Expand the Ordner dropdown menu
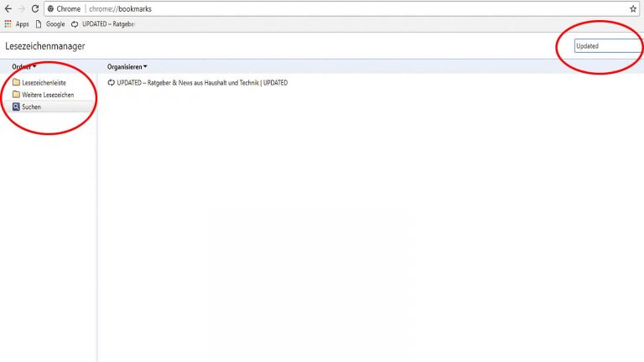 (x=24, y=66)
